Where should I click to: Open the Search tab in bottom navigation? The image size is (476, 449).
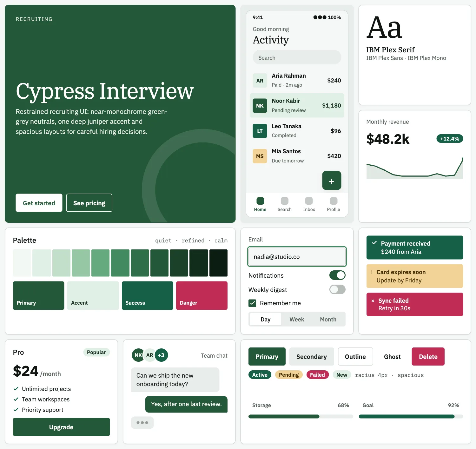[285, 204]
